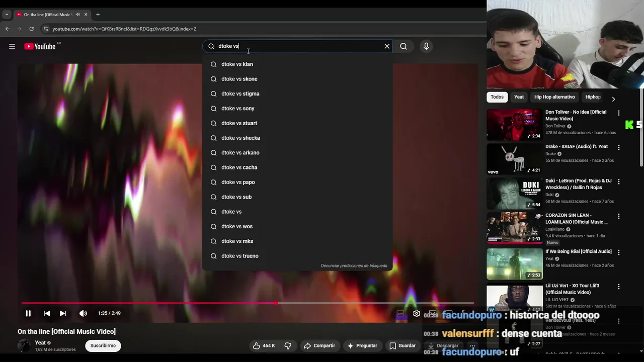The height and width of the screenshot is (362, 644).
Task: Open more options for Drake IDGAF
Action: click(619, 148)
